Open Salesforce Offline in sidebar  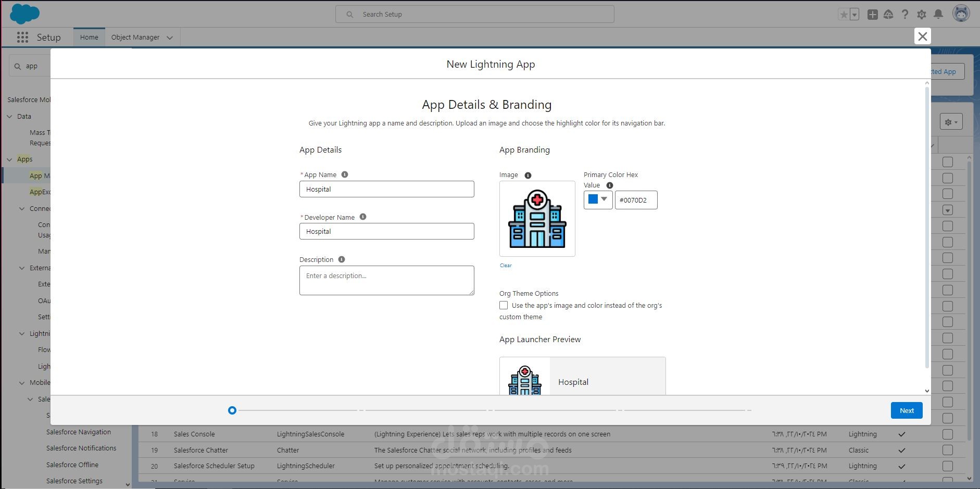(x=72, y=465)
